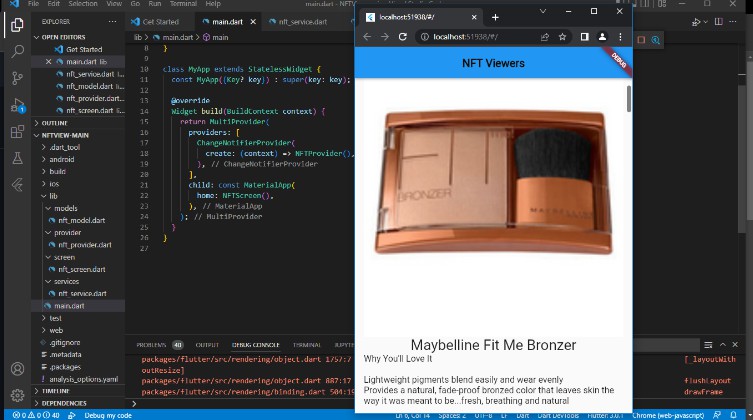
Task: Close the bottom panel
Action: pos(735,345)
